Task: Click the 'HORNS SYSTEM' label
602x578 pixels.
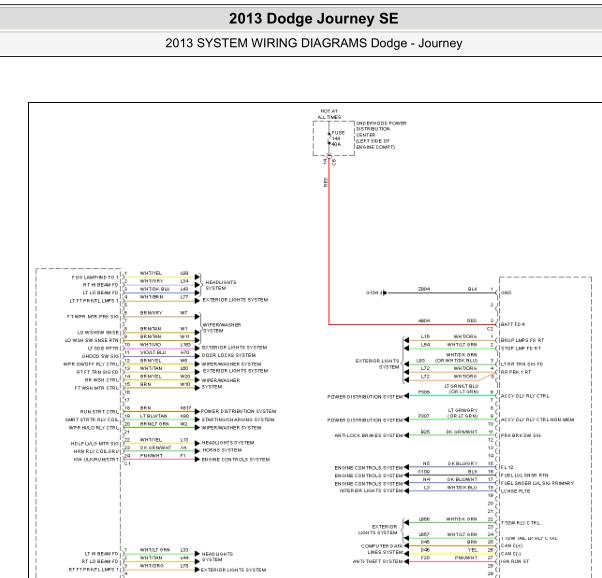Action: click(222, 450)
